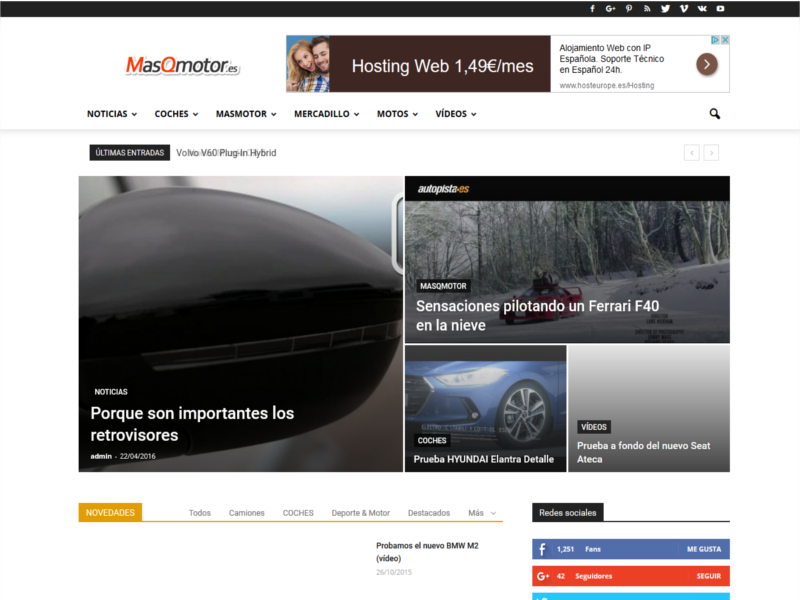Click the ME GUSTA Facebook button
The image size is (800, 600).
click(x=704, y=549)
